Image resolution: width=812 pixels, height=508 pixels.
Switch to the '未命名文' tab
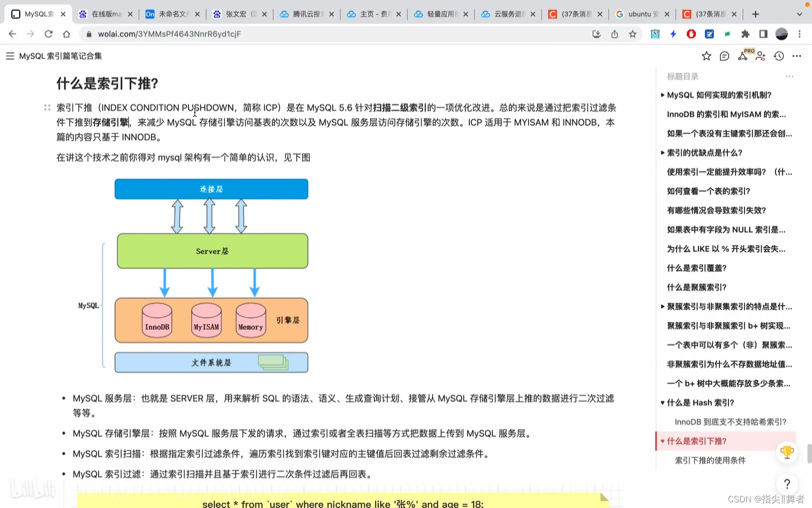coord(173,14)
